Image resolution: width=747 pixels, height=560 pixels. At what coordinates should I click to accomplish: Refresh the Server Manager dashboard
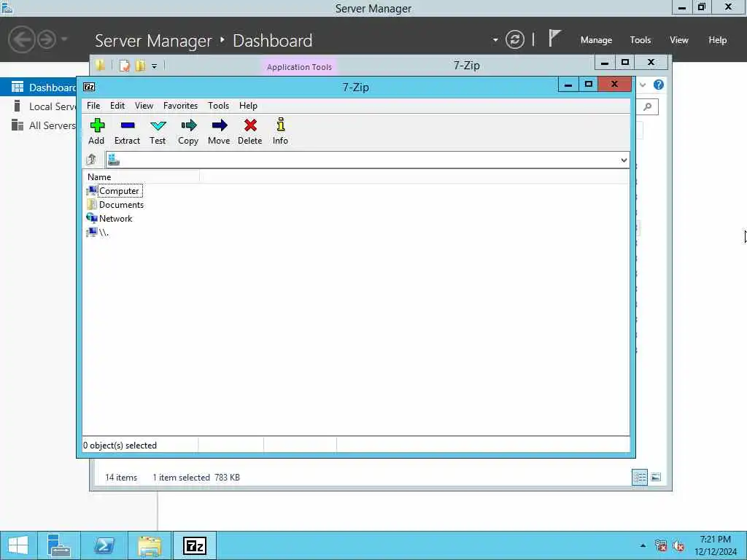(x=514, y=39)
